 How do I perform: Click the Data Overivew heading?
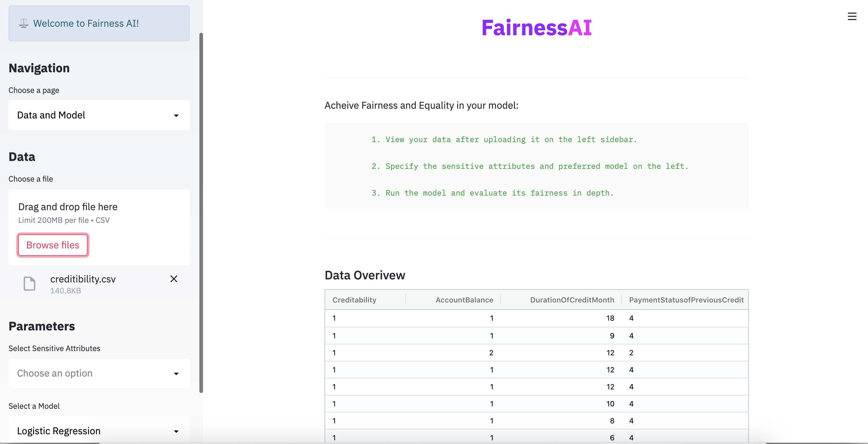(x=365, y=275)
